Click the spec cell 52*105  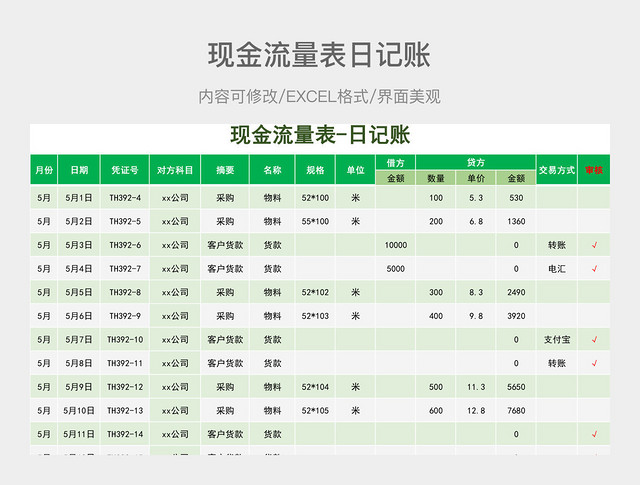pos(315,411)
